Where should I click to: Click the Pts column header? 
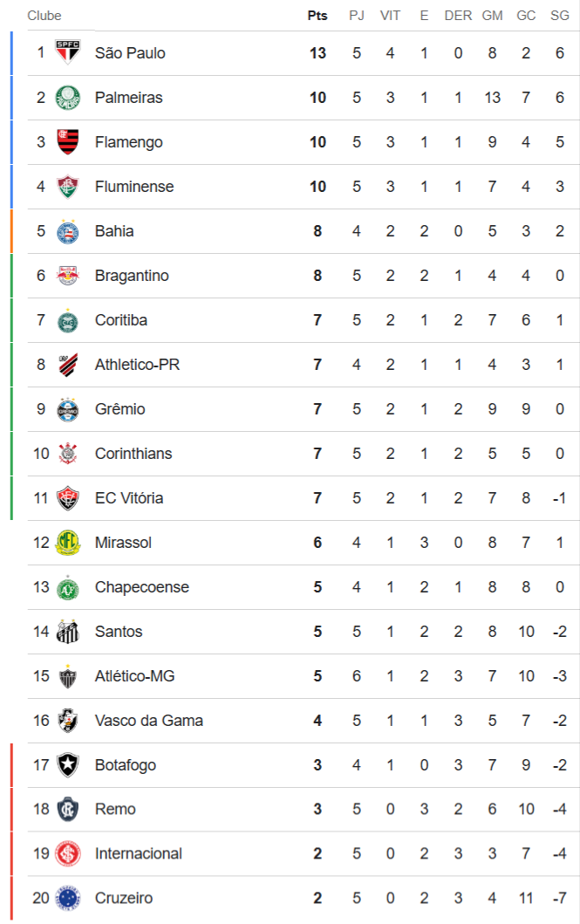point(317,16)
